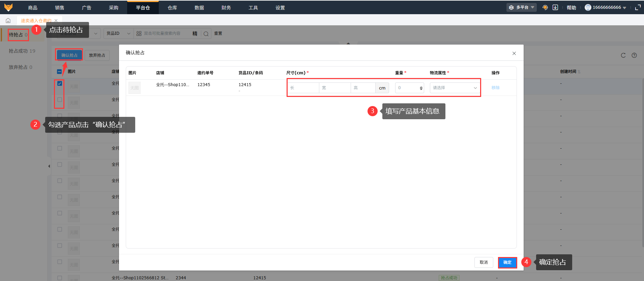This screenshot has width=644, height=281.
Task: Click the 放弃抢占 button above the table
Action: click(x=97, y=55)
